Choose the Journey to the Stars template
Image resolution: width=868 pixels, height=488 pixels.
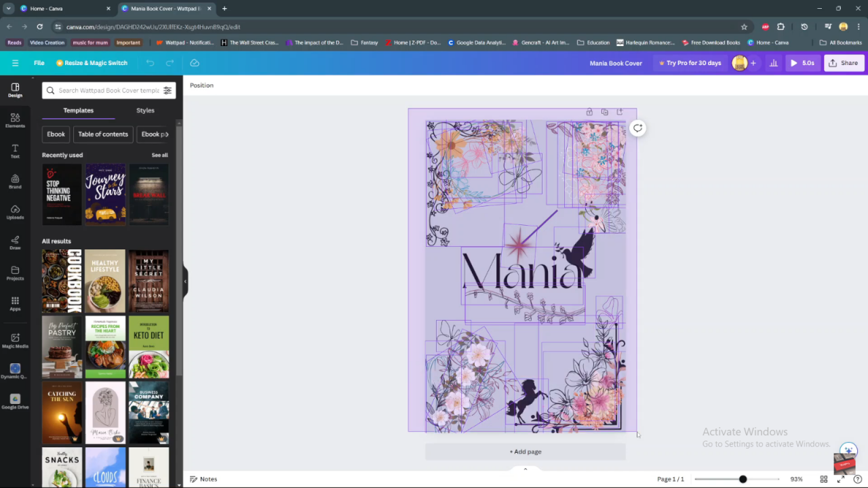coord(105,195)
